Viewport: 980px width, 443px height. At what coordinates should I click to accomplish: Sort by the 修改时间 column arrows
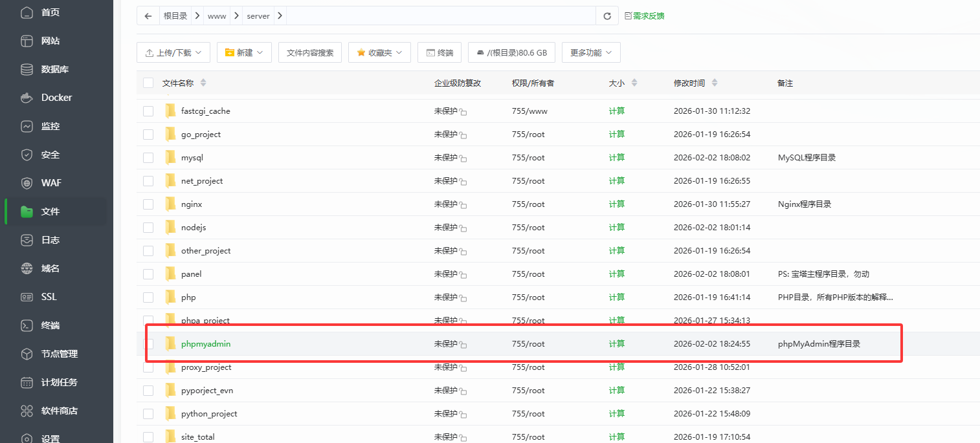coord(715,83)
